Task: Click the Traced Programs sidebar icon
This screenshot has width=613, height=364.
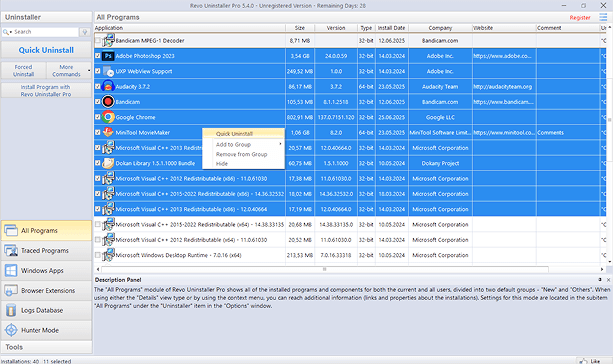Action: [11, 250]
